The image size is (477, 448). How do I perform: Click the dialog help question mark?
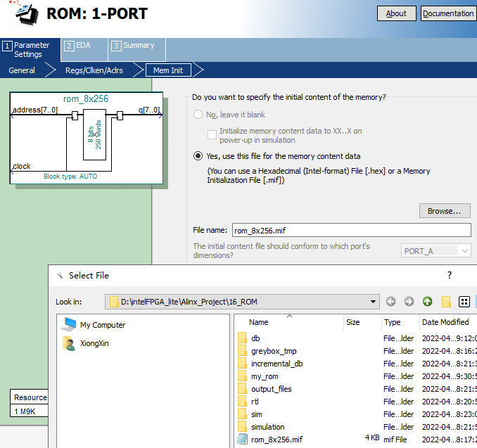click(x=450, y=275)
